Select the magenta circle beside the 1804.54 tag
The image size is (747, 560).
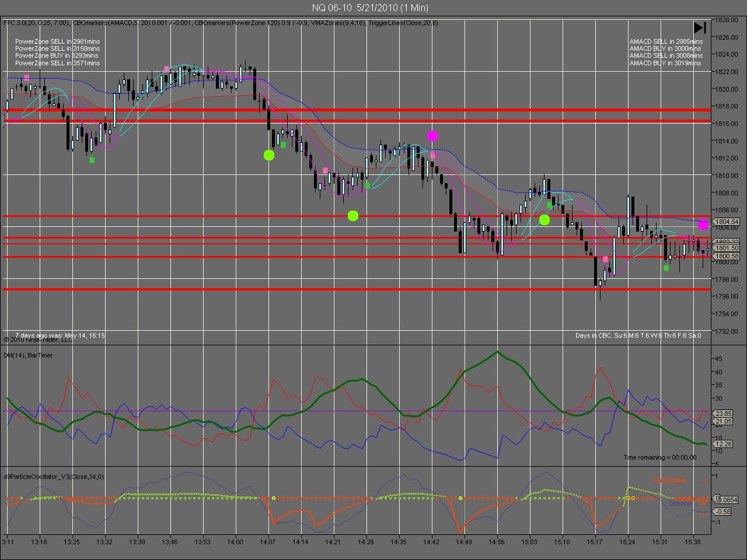coord(703,225)
